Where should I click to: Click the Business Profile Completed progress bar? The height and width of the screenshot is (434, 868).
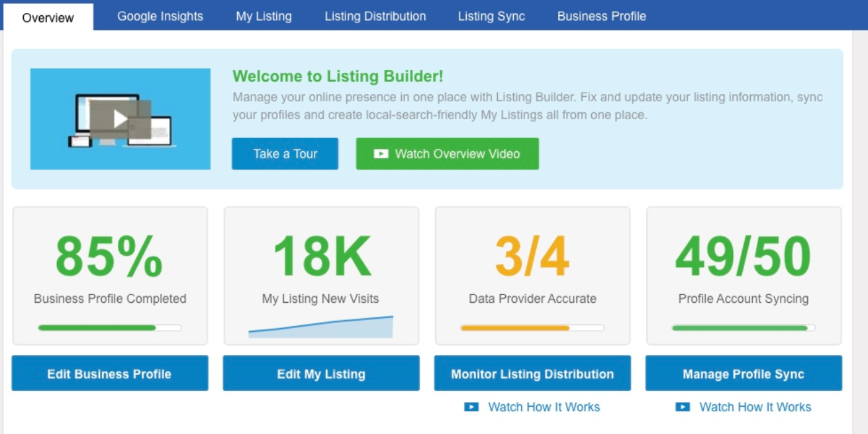tap(110, 327)
